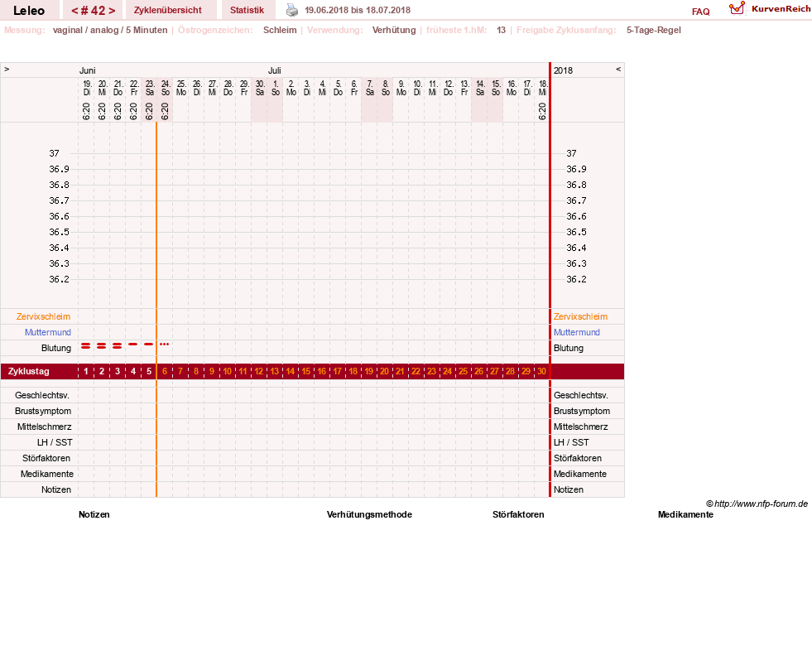Click the right-side Muttermund label
Screen dimensions: 812x646
577,332
